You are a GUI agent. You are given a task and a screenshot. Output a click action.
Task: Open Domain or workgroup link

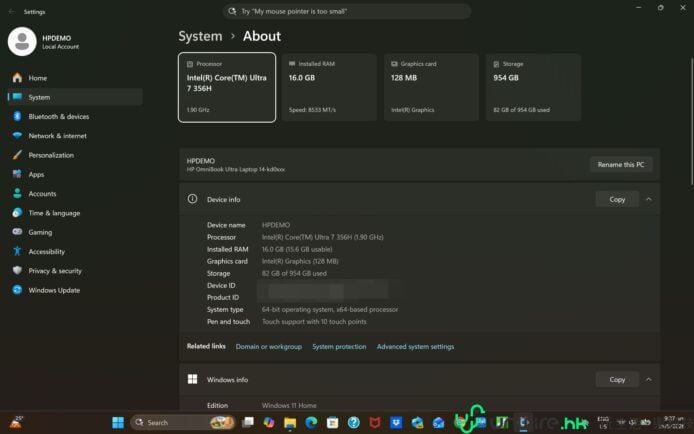269,346
